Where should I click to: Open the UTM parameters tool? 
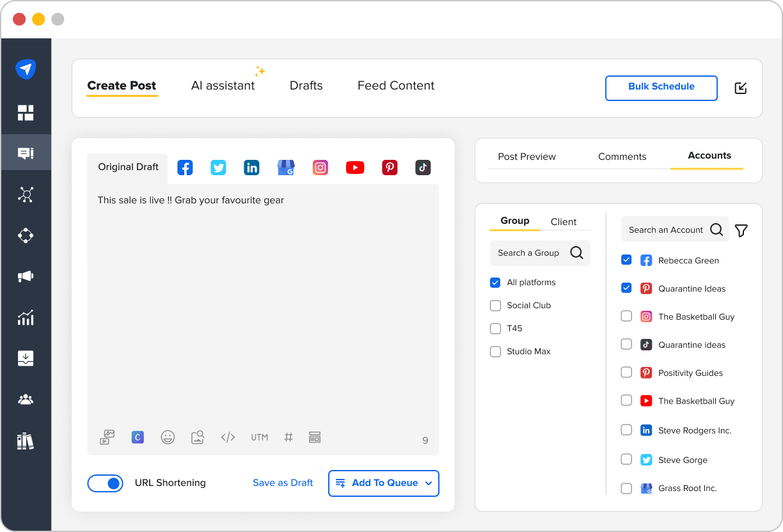click(x=259, y=437)
